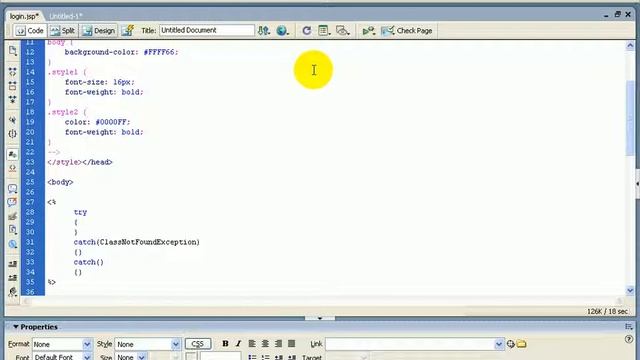
Task: Click the code editor vertical scrollbar thumb
Action: [x=630, y=118]
